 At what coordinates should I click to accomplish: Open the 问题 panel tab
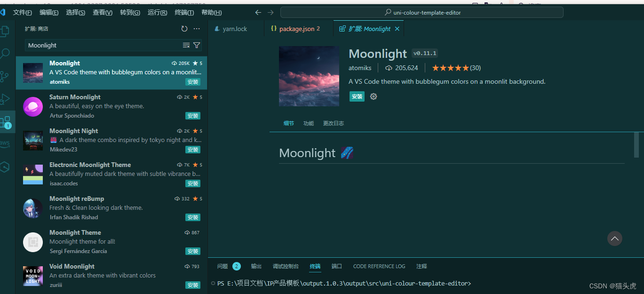click(x=222, y=266)
